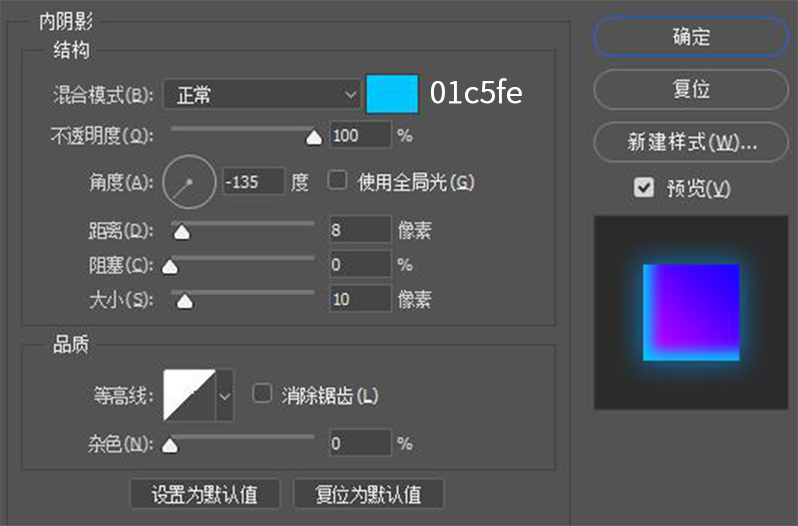Click the 大小 slider handle
798x526 pixels.
(184, 301)
